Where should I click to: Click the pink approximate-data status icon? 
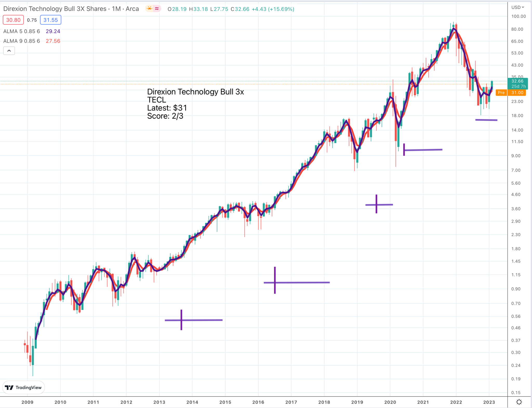coord(157,9)
